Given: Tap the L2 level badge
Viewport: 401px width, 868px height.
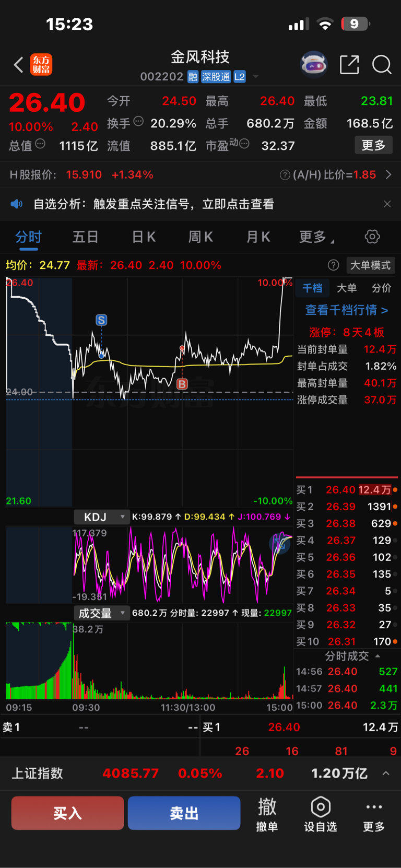Looking at the screenshot, I should pos(240,77).
